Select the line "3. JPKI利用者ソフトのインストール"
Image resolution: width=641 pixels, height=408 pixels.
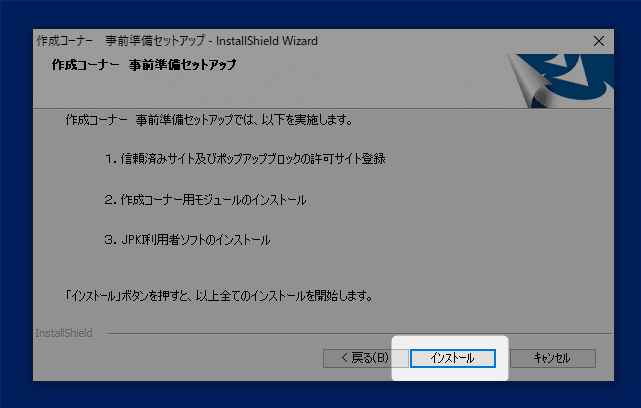click(x=187, y=240)
